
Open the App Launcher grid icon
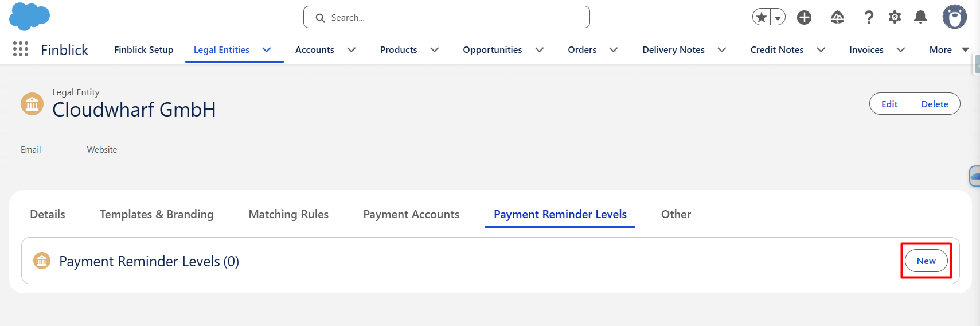coord(21,49)
